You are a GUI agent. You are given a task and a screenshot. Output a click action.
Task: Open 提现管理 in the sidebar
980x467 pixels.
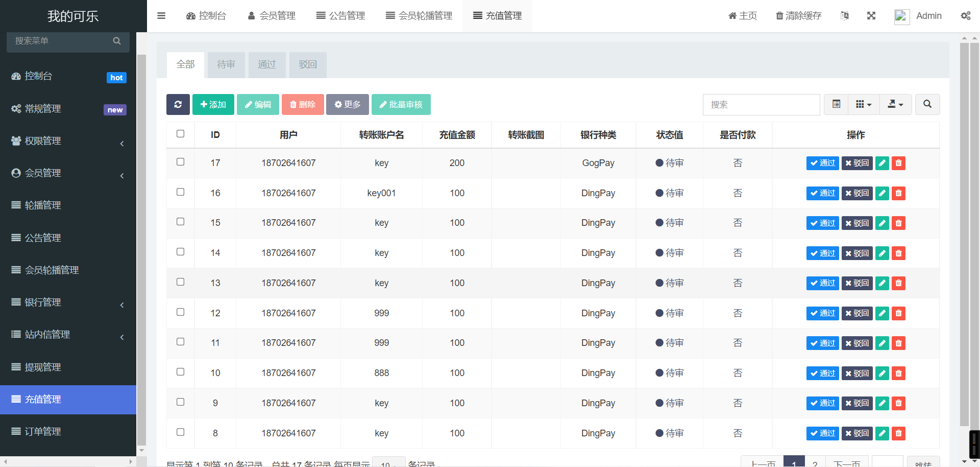[68, 367]
